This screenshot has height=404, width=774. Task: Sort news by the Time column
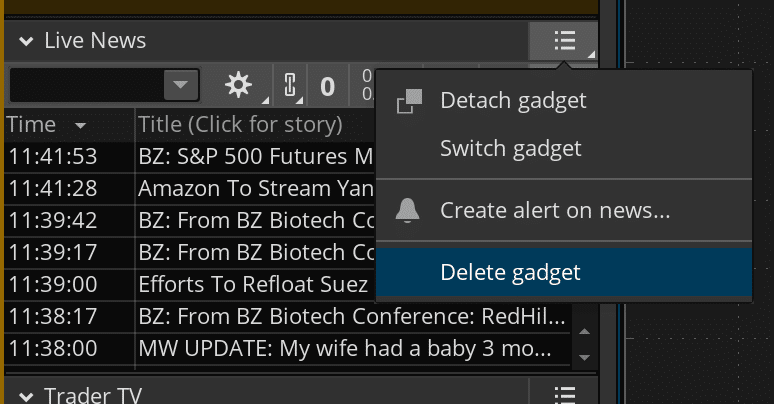point(45,125)
